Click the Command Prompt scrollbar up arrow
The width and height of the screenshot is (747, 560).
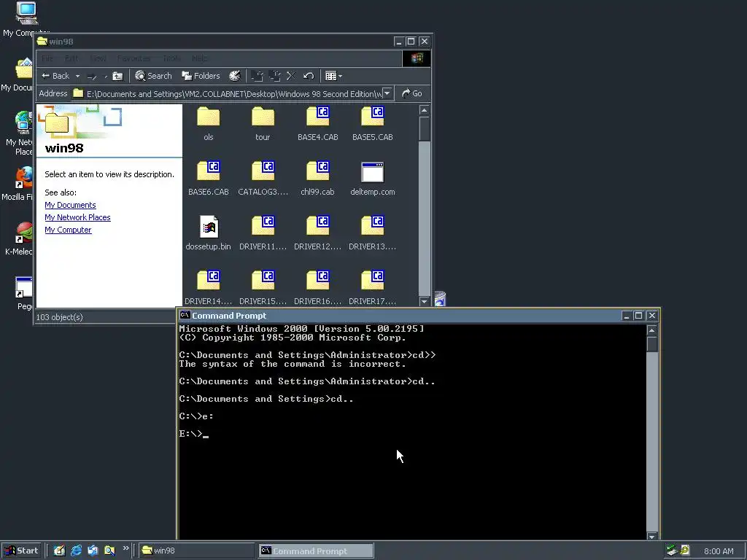click(x=651, y=330)
